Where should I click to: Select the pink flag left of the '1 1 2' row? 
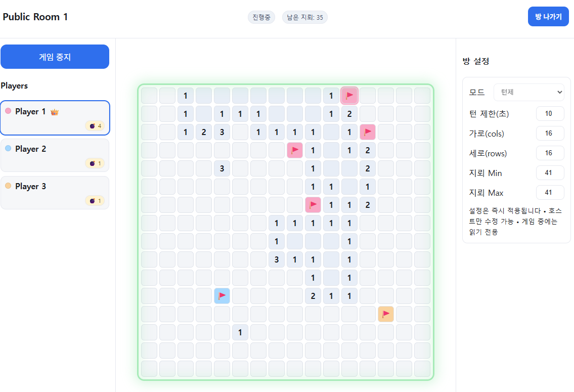[x=313, y=205]
